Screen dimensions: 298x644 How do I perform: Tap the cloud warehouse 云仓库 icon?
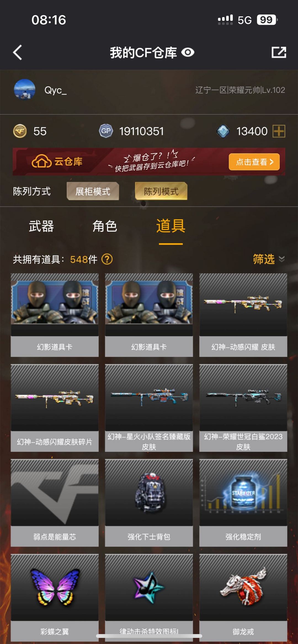point(41,161)
